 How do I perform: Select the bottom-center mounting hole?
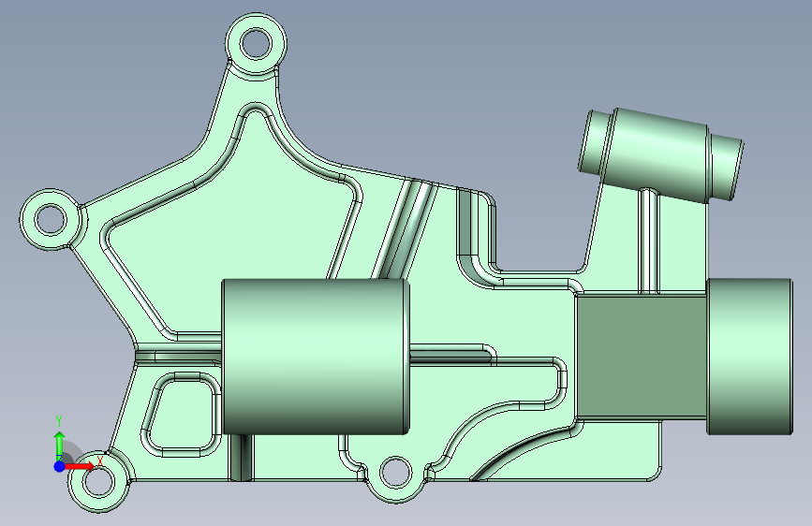395,472
